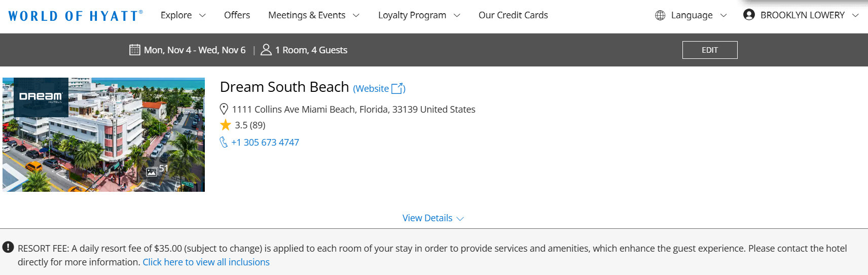Open the photo gallery icon showing 51
This screenshot has width=868, height=275.
(x=152, y=171)
